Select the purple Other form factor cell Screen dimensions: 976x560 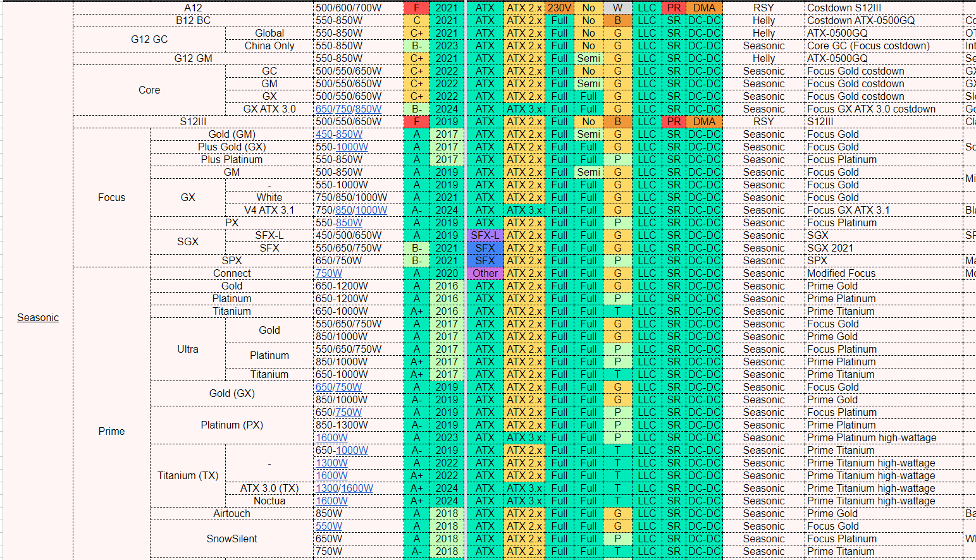tap(485, 273)
